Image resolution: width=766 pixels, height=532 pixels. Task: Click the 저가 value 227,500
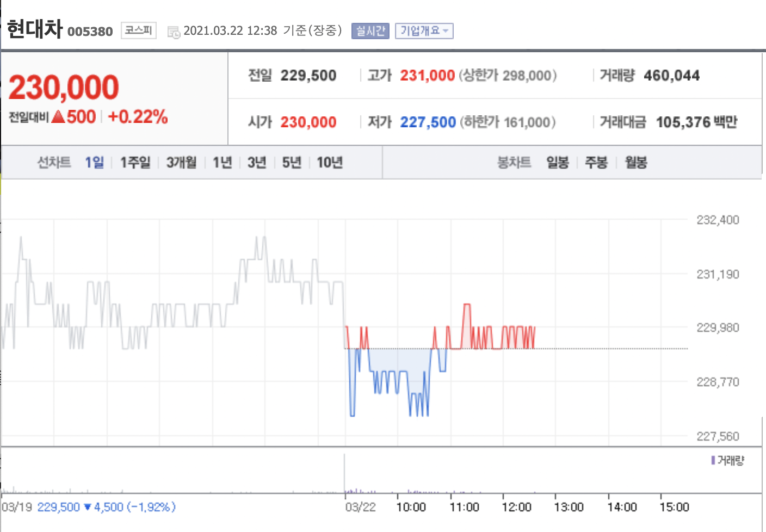pos(428,122)
